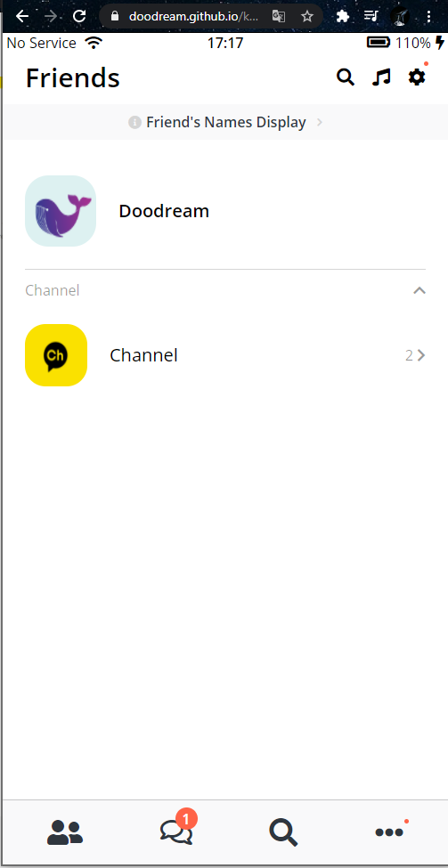448x868 pixels.
Task: Click the 17:17 clock in status bar
Action: tap(225, 43)
